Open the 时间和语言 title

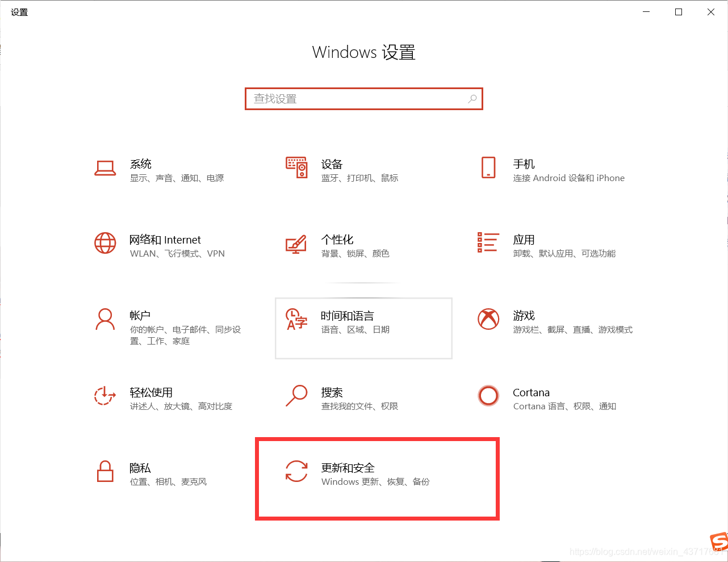tap(348, 316)
